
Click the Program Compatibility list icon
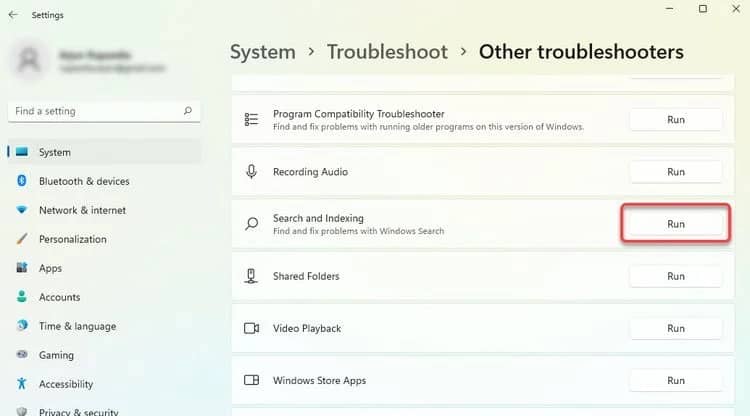coord(251,119)
